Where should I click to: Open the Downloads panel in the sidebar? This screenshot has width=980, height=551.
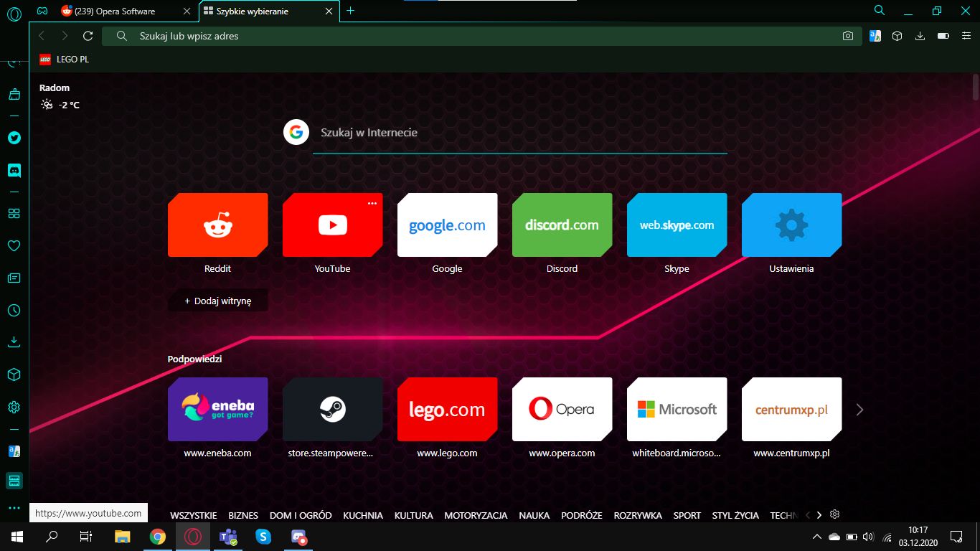coord(13,342)
